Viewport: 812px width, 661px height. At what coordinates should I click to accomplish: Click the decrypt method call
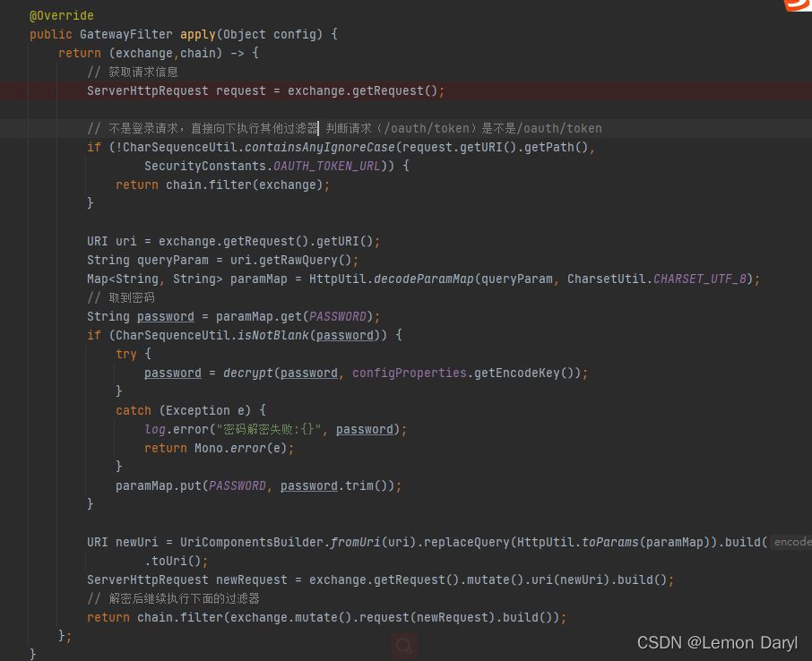248,373
